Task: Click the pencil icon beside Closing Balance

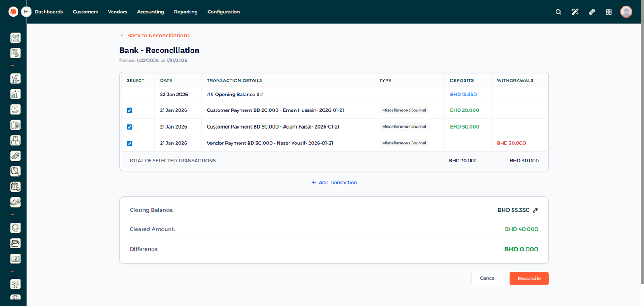Action: (535, 211)
